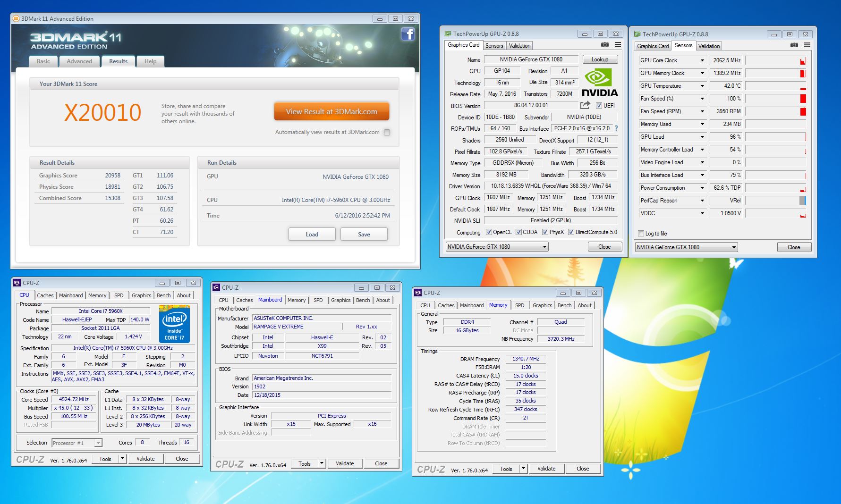The image size is (841, 504).
Task: Switch to Basic tab in 3DMark 11
Action: point(43,61)
